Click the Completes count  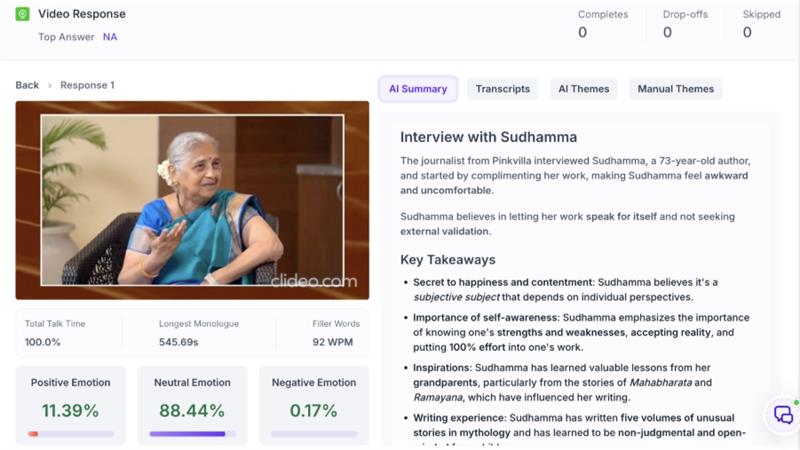(582, 33)
